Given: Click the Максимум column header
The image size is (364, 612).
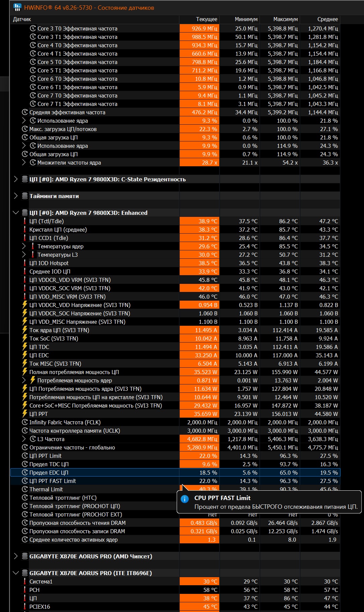Looking at the screenshot, I should click(285, 19).
